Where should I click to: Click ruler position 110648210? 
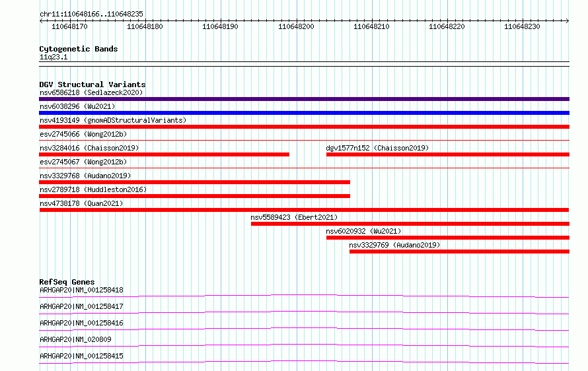point(371,26)
